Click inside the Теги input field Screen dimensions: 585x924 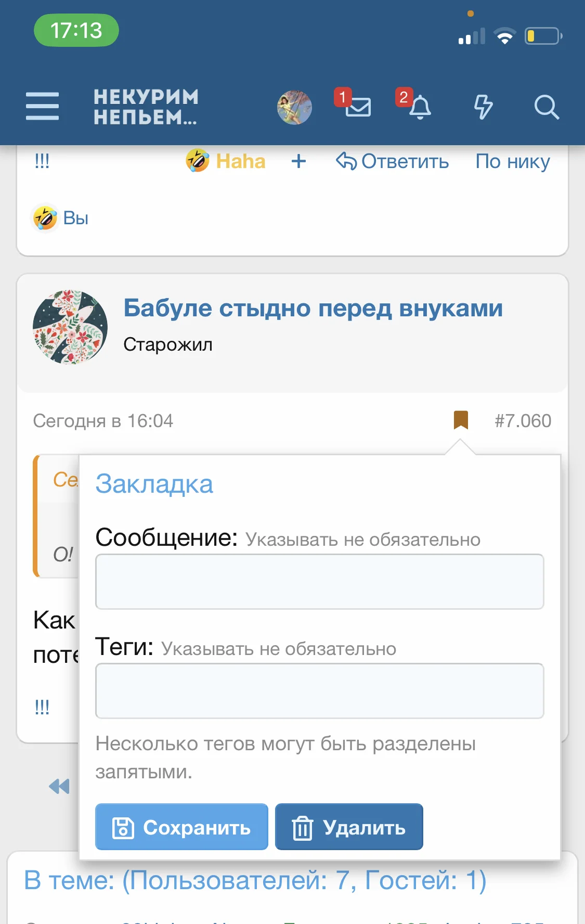319,691
